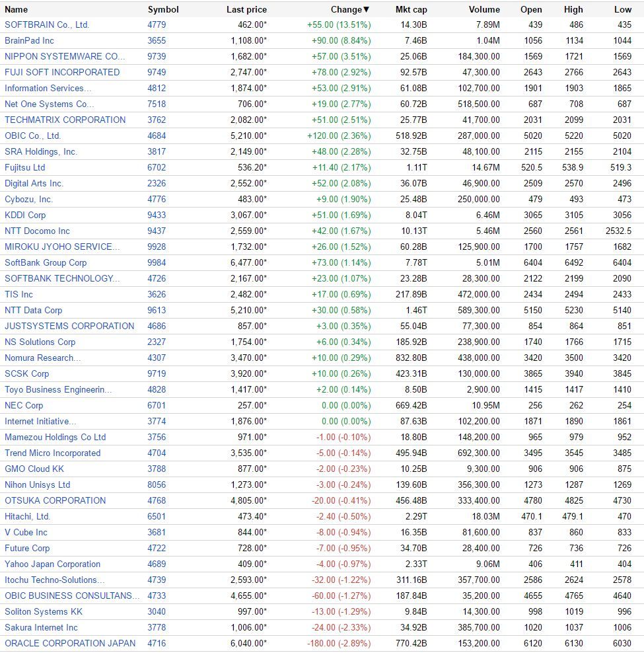This screenshot has height=653, width=644.
Task: Sort by Open column header
Action: pos(531,9)
